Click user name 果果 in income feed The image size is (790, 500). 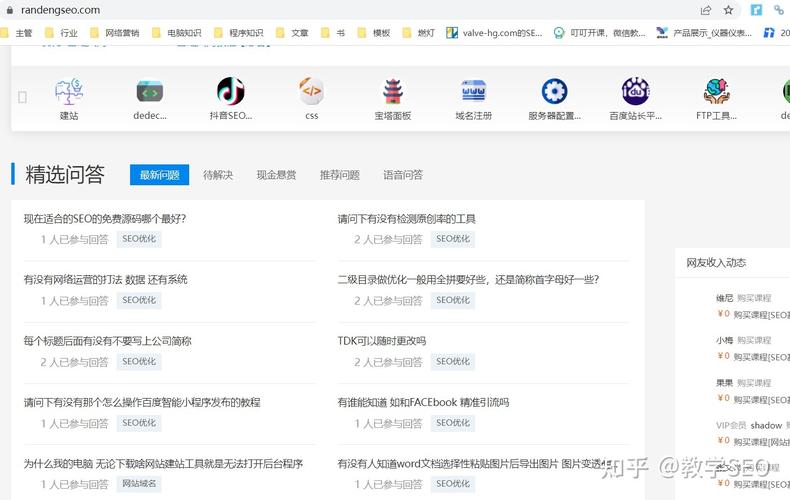point(725,383)
